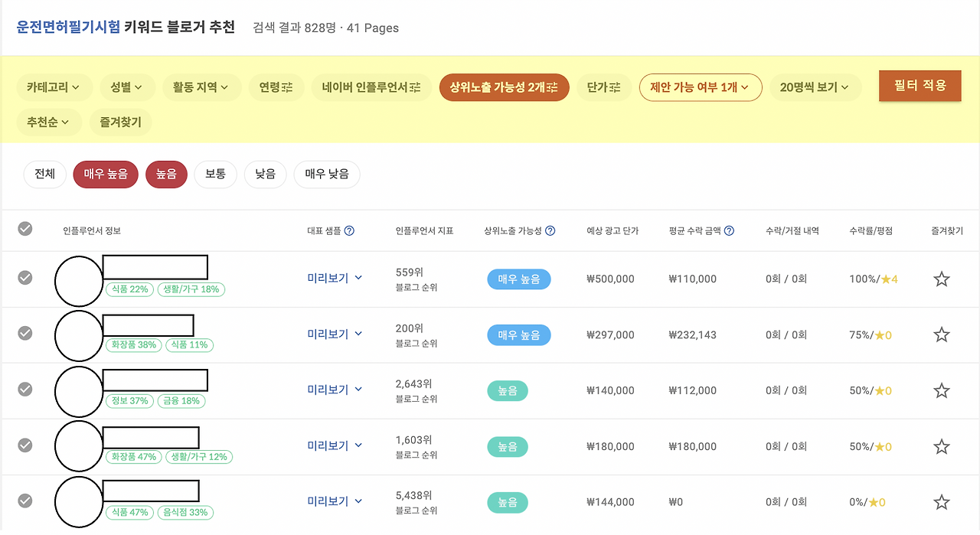This screenshot has width=980, height=535.
Task: Star the first influencer in 즐겨찾기 column
Action: pyautogui.click(x=941, y=279)
